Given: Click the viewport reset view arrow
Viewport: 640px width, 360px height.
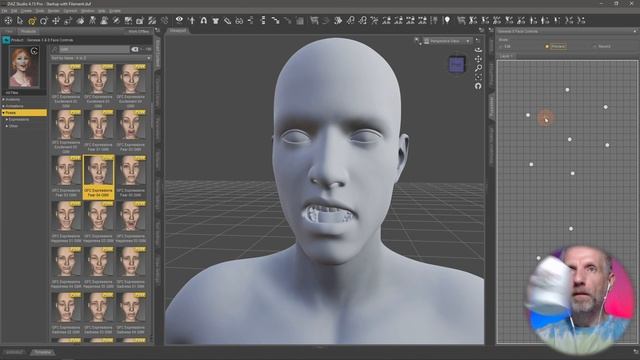Looking at the screenshot, I should pyautogui.click(x=478, y=86).
